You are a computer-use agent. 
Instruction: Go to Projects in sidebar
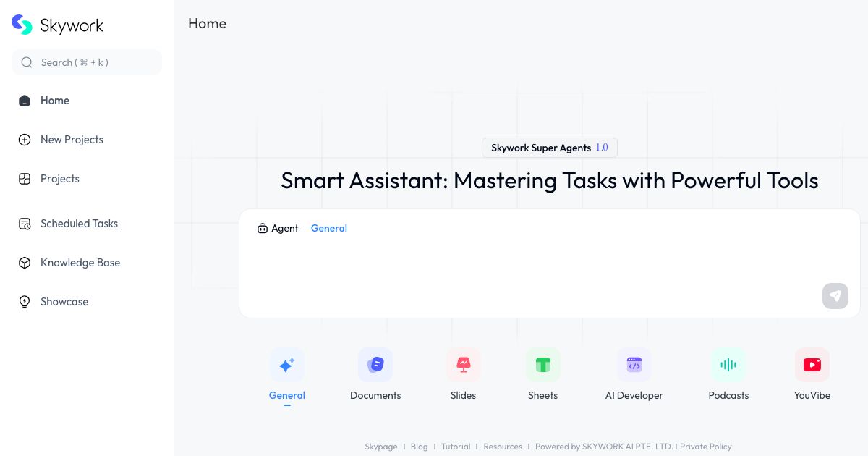click(x=59, y=179)
